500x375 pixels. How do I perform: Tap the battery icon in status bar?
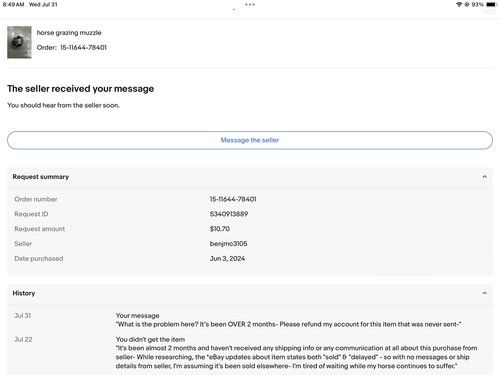491,5
